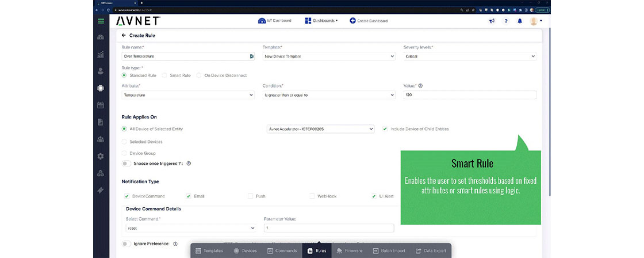Open the document report sidebar icon
This screenshot has width=644, height=258.
101,122
